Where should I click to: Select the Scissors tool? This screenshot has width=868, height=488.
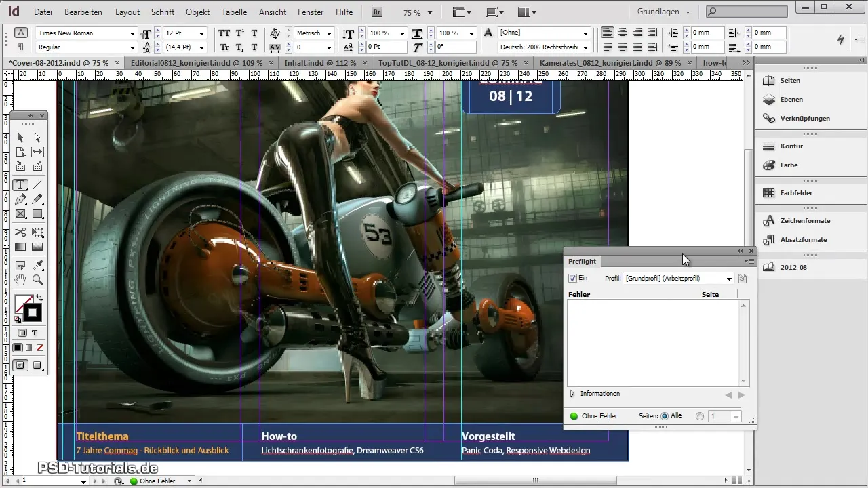point(20,232)
